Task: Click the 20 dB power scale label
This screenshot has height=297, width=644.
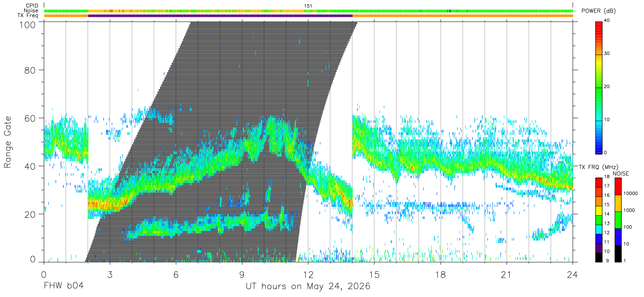Action: 608,86
